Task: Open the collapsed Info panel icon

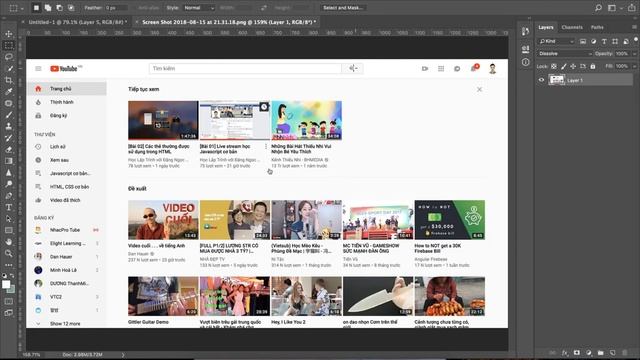Action: point(525,62)
